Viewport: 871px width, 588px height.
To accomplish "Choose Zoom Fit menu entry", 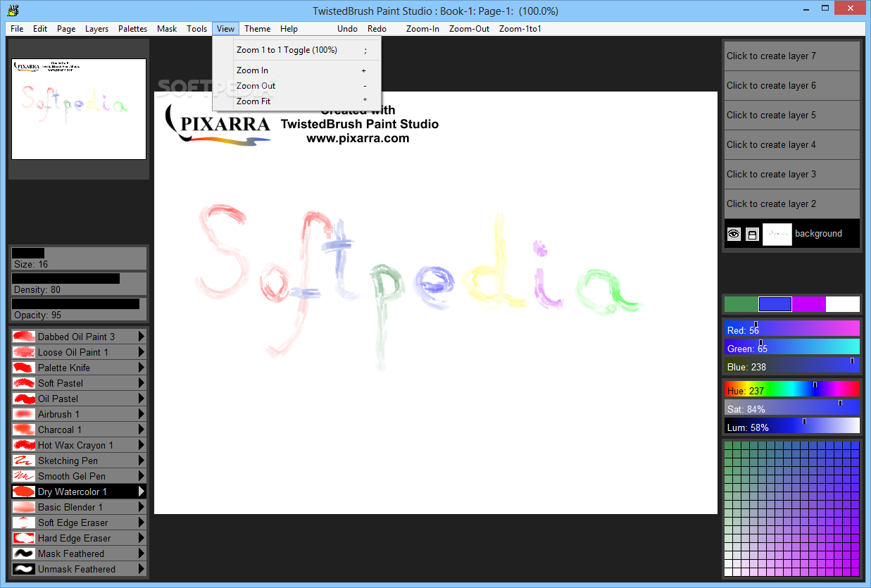I will pyautogui.click(x=297, y=101).
